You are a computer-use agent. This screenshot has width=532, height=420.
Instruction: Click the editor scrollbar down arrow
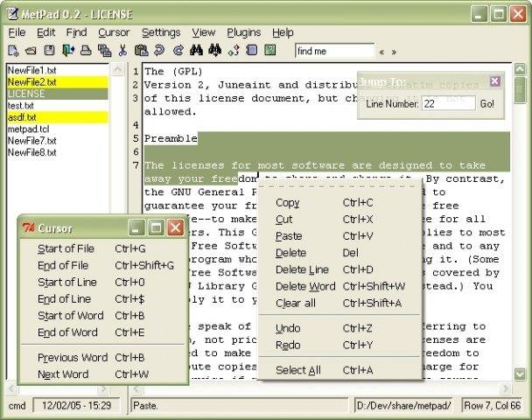click(x=520, y=374)
